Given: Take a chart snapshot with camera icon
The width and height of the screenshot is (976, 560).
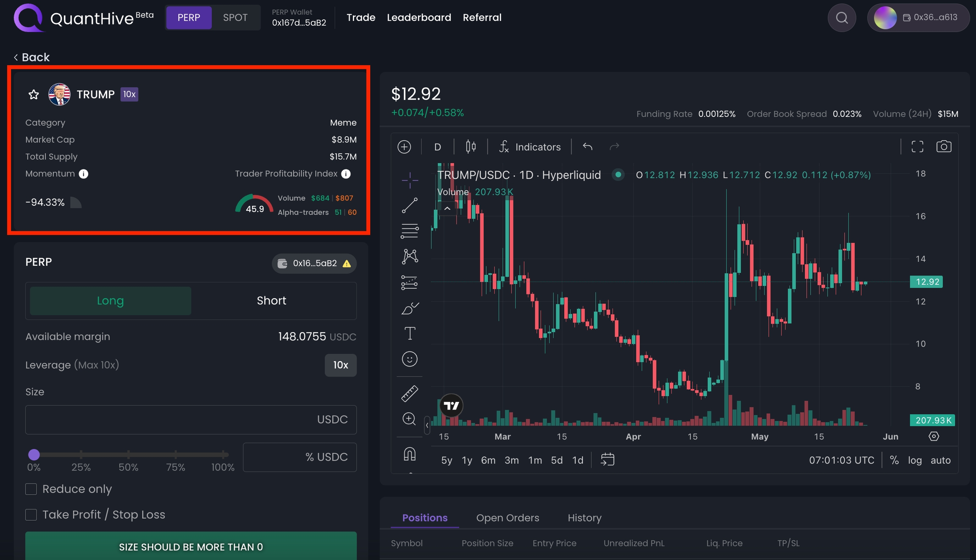Looking at the screenshot, I should tap(943, 147).
